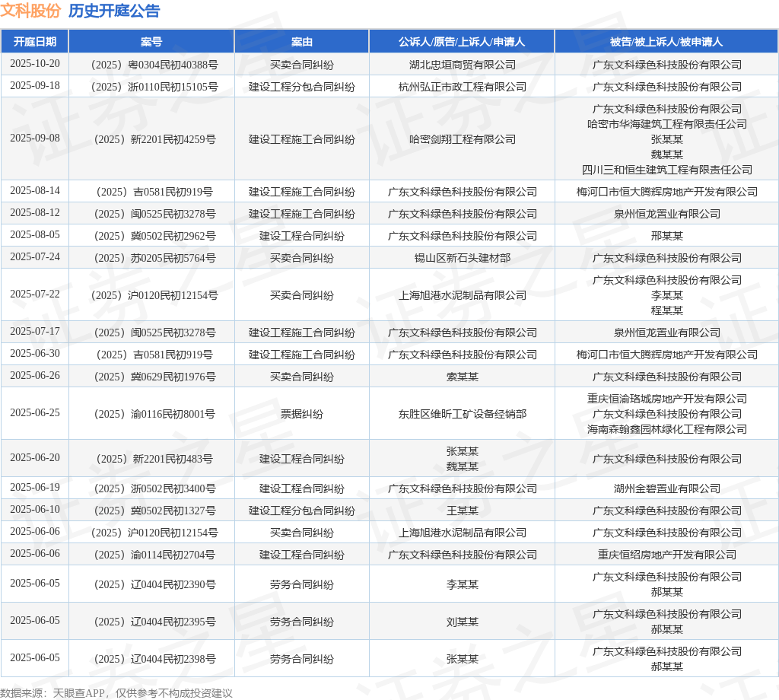Click the date 2025-07-22
Image resolution: width=779 pixels, height=700 pixels.
[35, 294]
